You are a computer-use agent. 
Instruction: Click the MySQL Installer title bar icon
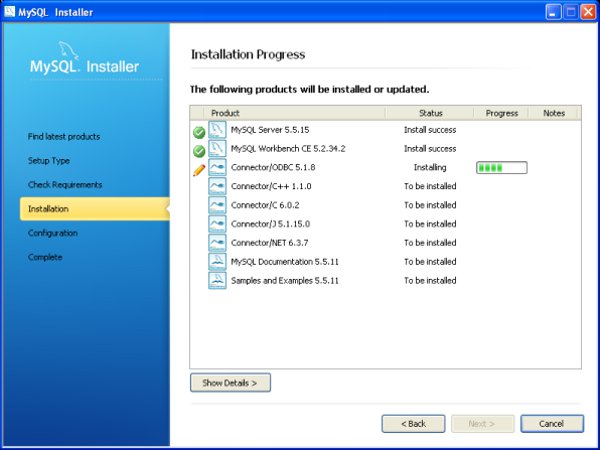click(x=10, y=12)
